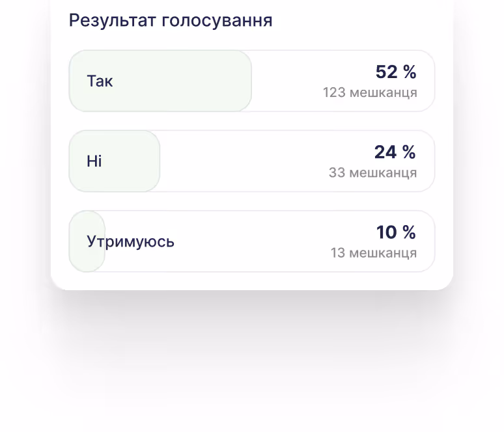
Task: Select the 'Утримуюсь' voting option
Action: pyautogui.click(x=252, y=241)
